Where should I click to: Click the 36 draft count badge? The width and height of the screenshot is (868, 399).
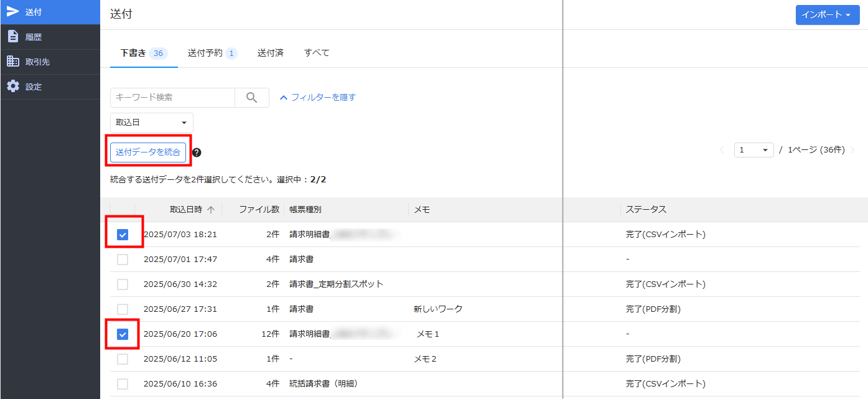click(x=158, y=54)
